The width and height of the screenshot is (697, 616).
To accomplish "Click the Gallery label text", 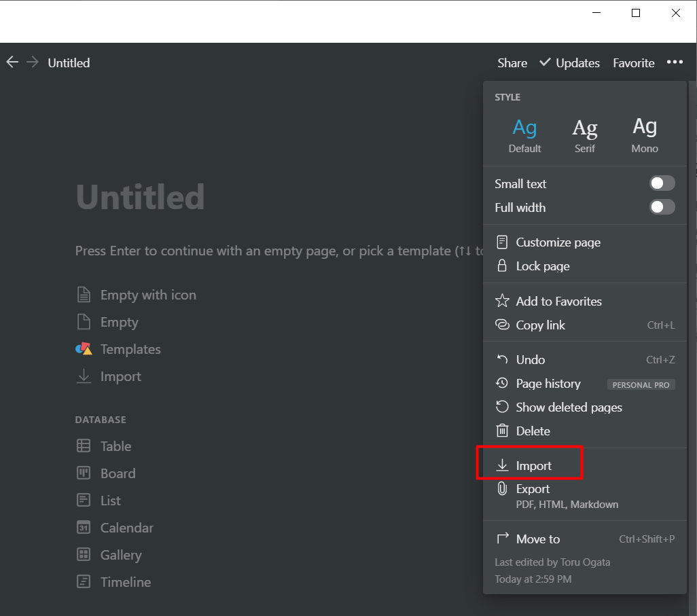I will [121, 555].
